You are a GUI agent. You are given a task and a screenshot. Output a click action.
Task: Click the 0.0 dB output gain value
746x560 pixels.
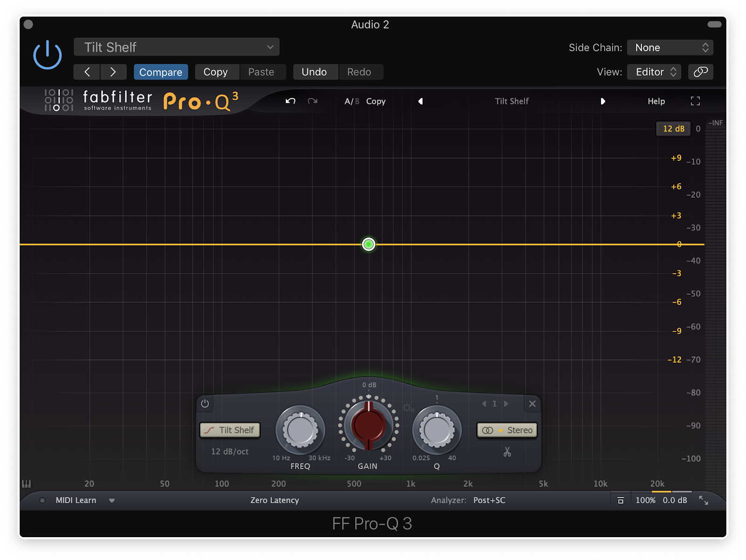pos(675,500)
